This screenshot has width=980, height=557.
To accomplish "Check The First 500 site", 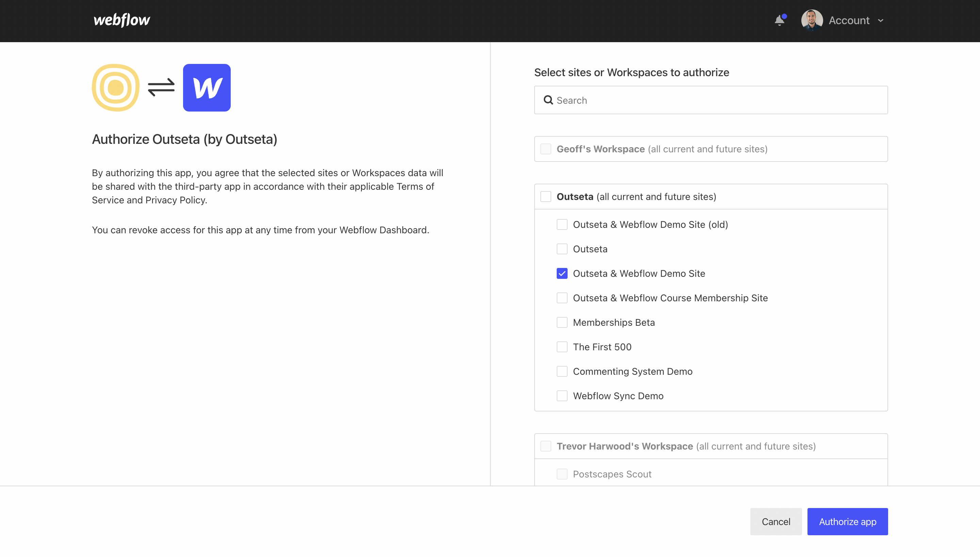I will point(562,347).
